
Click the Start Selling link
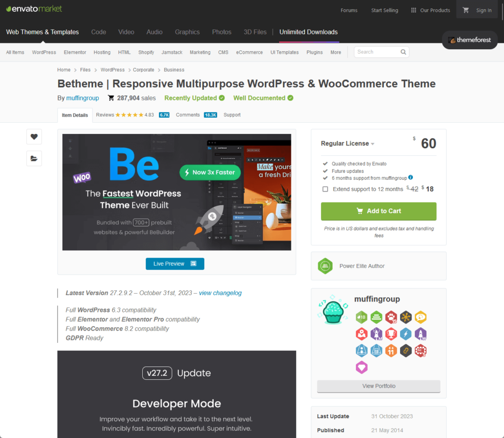(384, 10)
